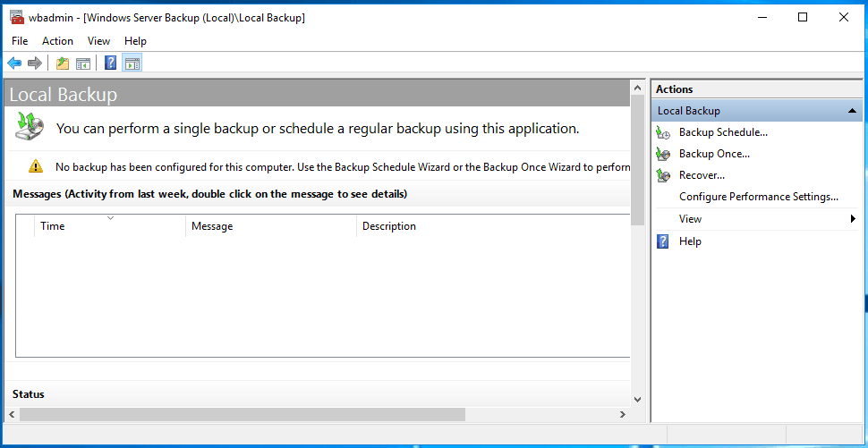Sort by the Time column header
The width and height of the screenshot is (868, 448).
point(110,226)
